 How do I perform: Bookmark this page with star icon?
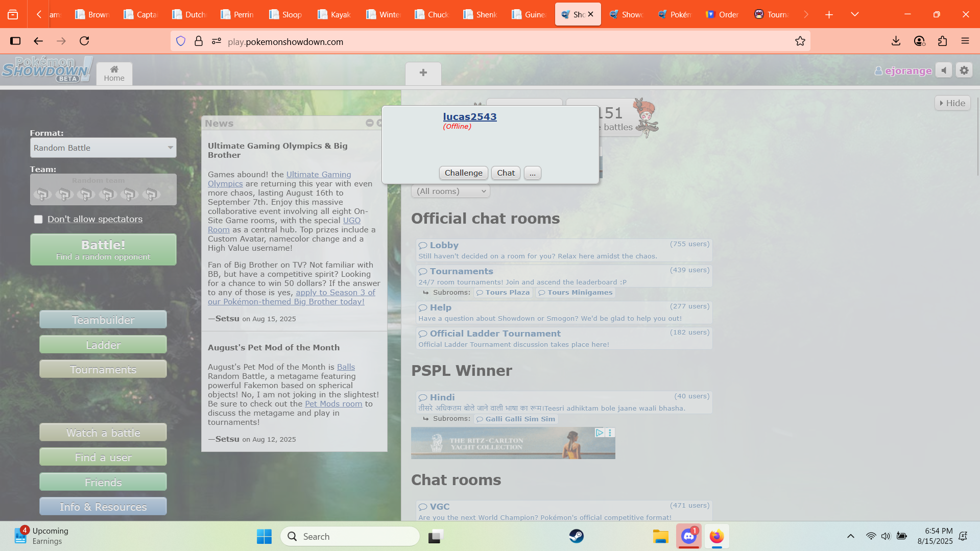point(800,41)
